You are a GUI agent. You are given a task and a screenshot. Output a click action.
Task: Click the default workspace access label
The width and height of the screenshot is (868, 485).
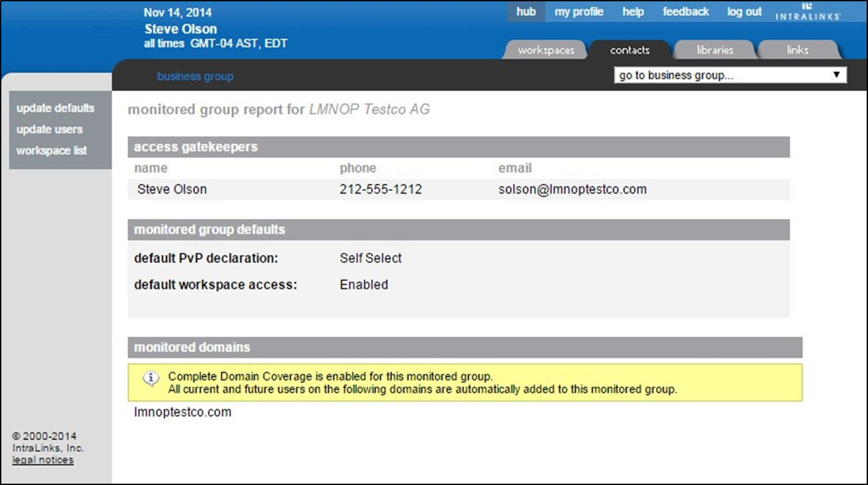215,285
